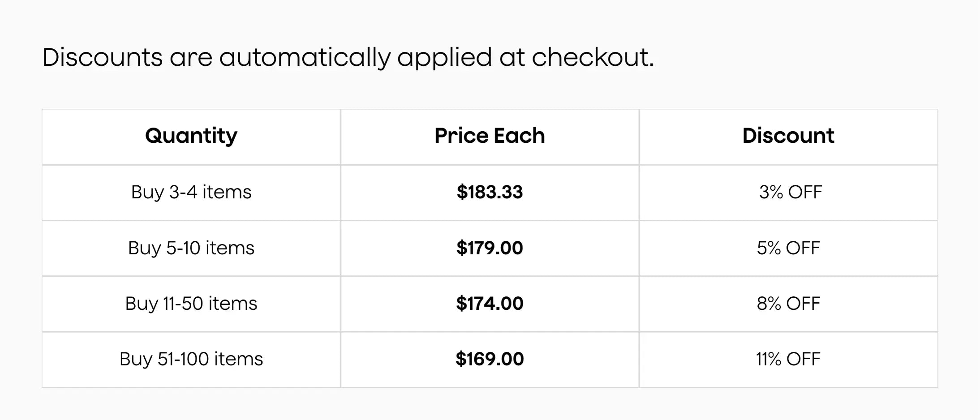Click the word "automatically" in the heading
The image size is (980, 420).
pos(305,58)
